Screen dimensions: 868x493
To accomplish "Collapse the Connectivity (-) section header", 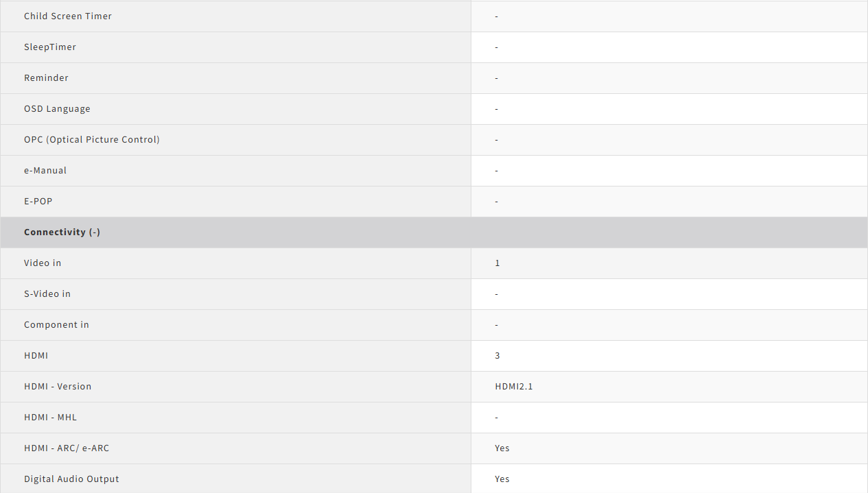I will [x=62, y=232].
